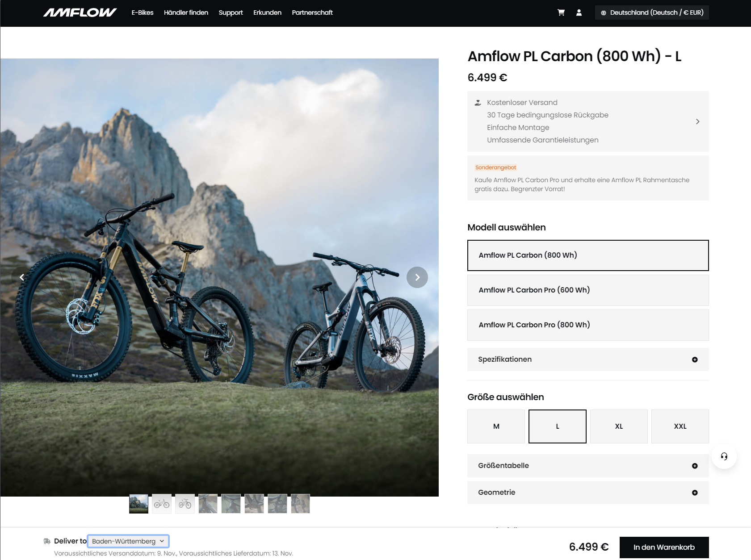Choose size M
This screenshot has width=751, height=560.
[496, 426]
